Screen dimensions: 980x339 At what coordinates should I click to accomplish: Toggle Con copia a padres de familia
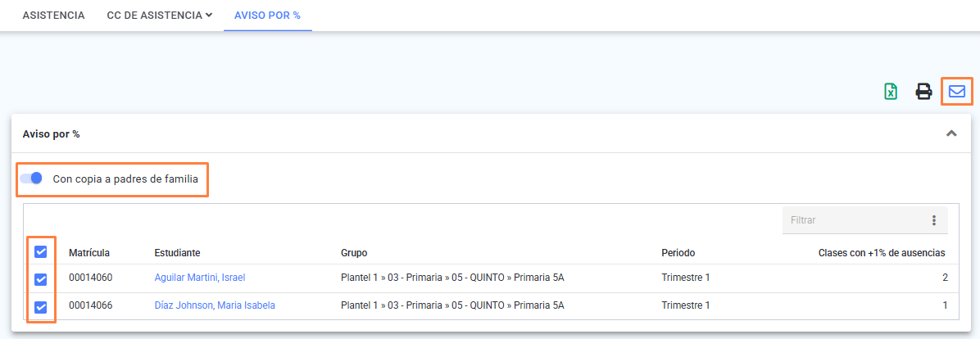pos(31,179)
